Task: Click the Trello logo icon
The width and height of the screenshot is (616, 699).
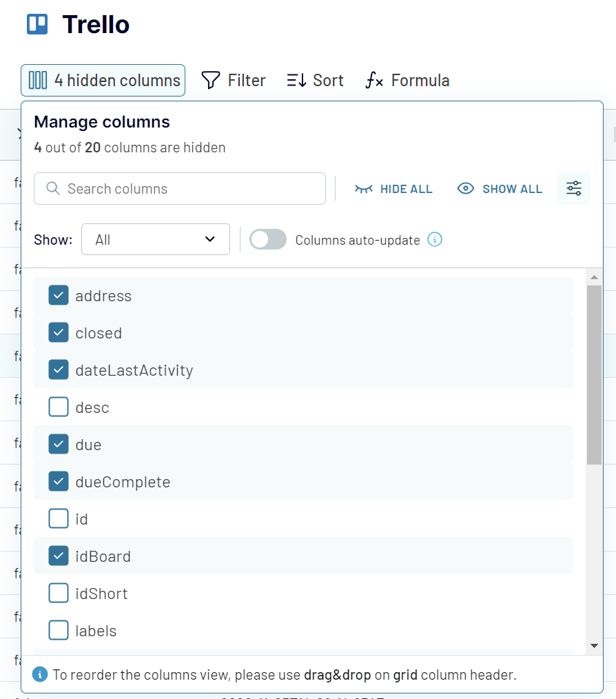Action: 37,24
